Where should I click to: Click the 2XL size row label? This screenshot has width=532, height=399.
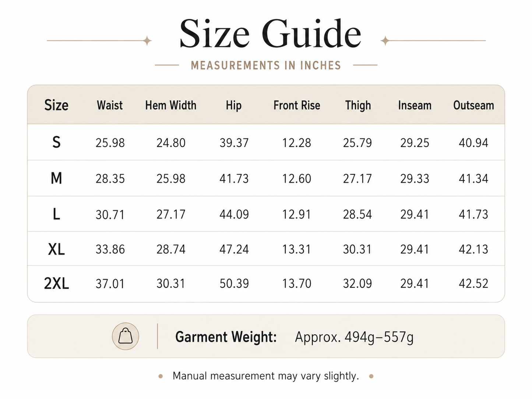point(56,283)
